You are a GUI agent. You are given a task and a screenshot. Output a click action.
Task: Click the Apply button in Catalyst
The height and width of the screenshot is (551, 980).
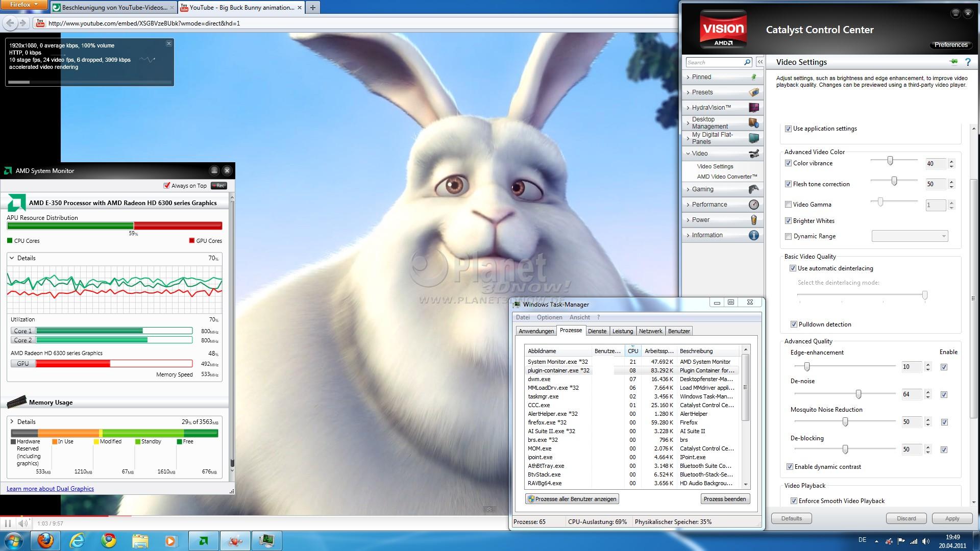[x=952, y=518]
